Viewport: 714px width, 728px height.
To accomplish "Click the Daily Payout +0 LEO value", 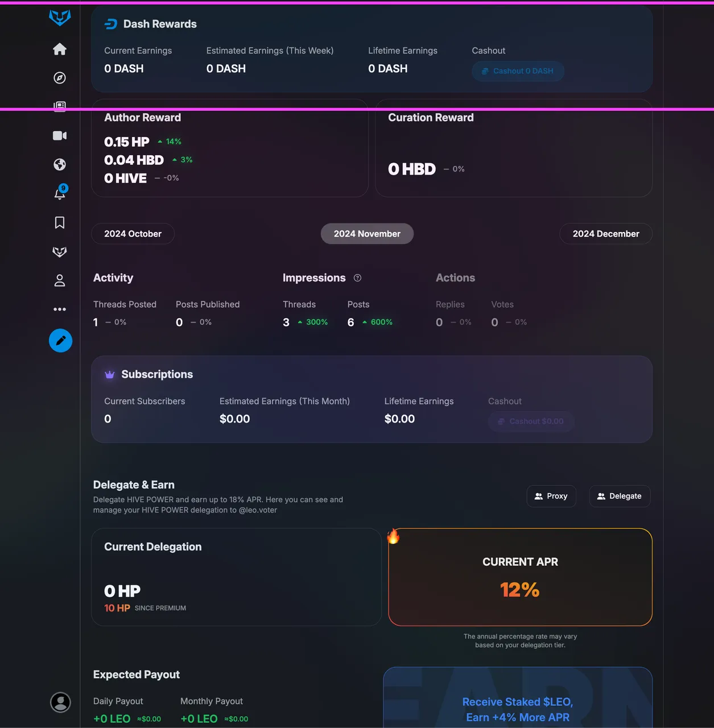I will (112, 719).
